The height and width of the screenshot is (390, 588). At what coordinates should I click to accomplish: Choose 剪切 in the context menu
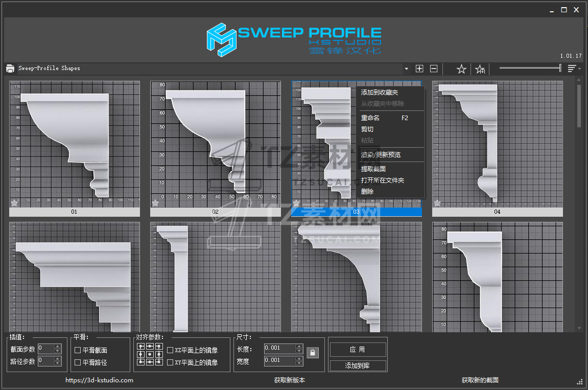pos(391,129)
